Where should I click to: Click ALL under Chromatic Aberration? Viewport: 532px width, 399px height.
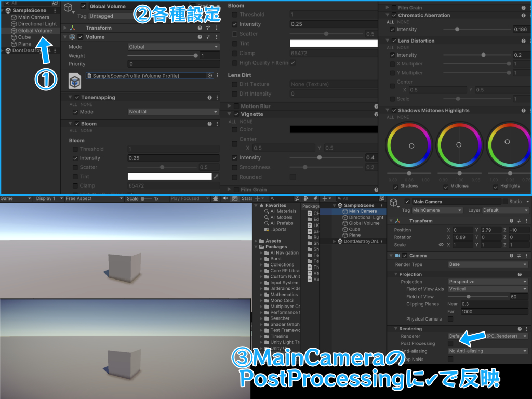390,22
